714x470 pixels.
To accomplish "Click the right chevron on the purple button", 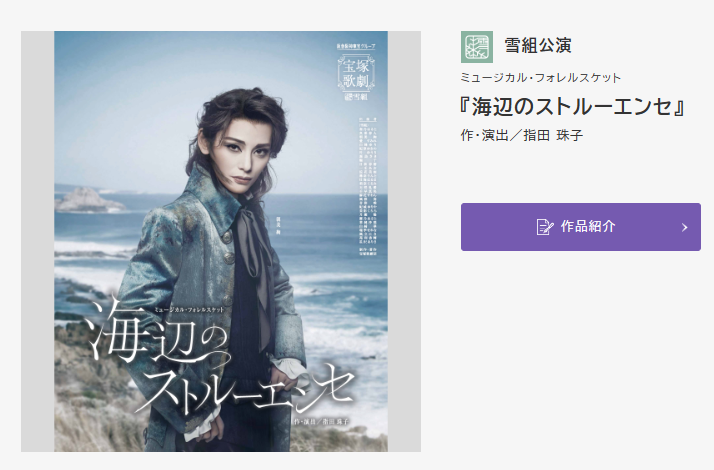I will (684, 227).
